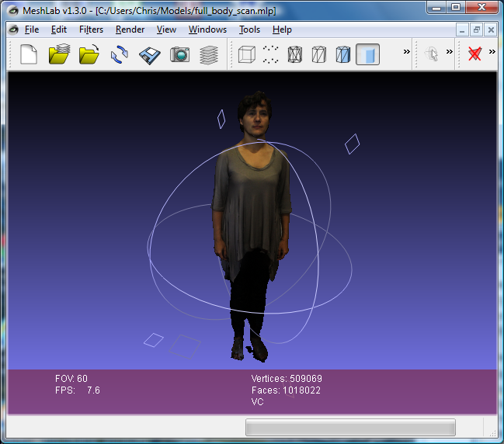504x444 pixels.
Task: Expand hidden render toolbar items chevron
Action: tap(406, 52)
